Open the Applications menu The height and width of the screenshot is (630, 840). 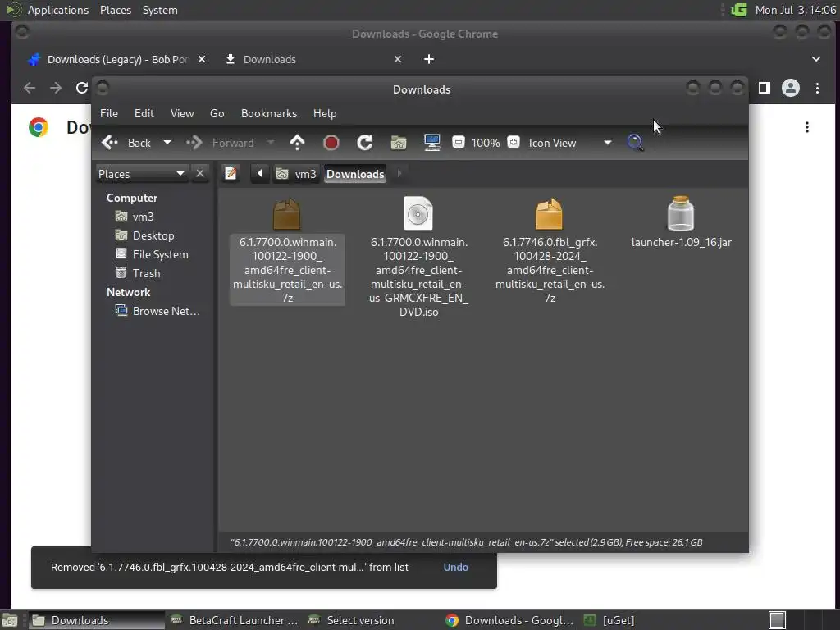[58, 10]
